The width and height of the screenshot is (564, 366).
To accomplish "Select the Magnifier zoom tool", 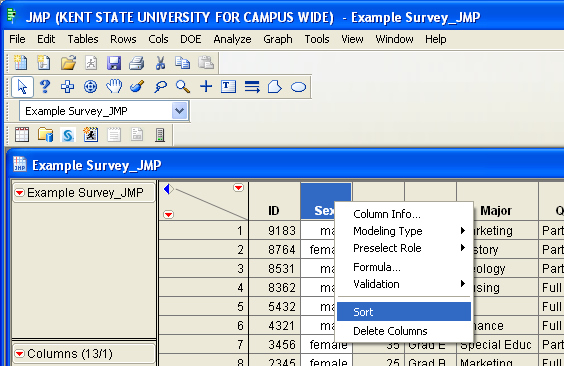I will pos(183,87).
